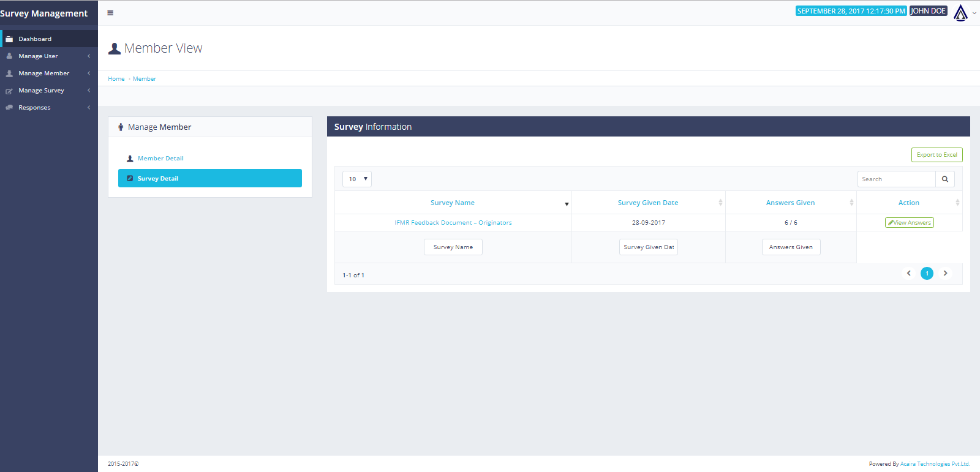Go to the previous page arrow
The image size is (980, 472).
pos(908,274)
